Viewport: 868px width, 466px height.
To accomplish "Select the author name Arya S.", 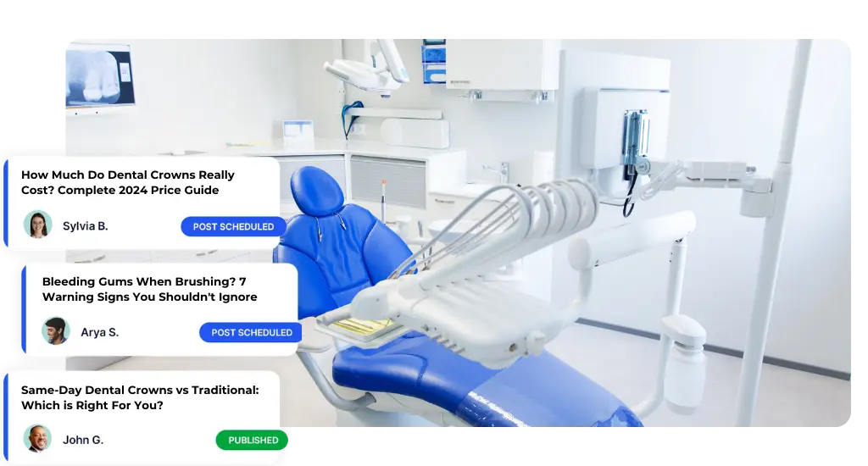I will click(x=99, y=332).
